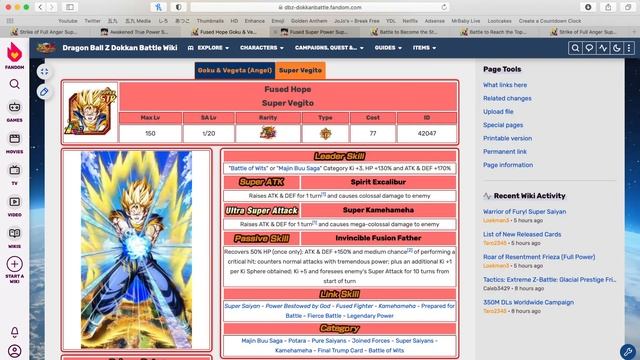Open the bookmarks grid icon
The width and height of the screenshot is (640, 360).
coord(10,21)
